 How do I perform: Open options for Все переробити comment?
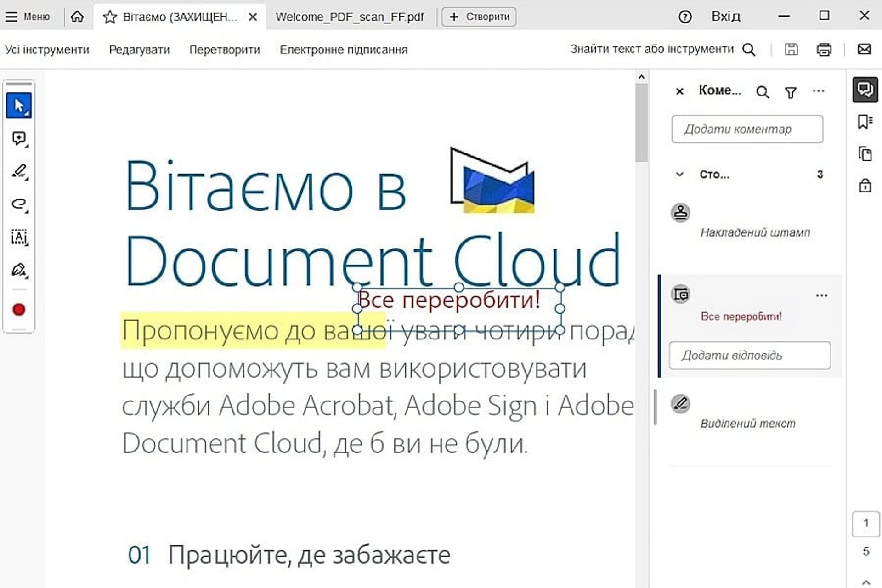[822, 295]
